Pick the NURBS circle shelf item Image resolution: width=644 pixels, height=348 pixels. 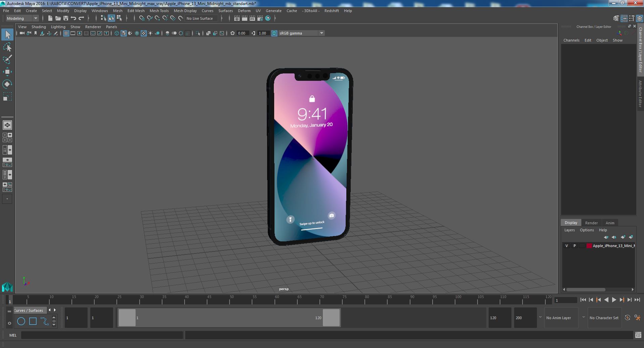point(21,321)
